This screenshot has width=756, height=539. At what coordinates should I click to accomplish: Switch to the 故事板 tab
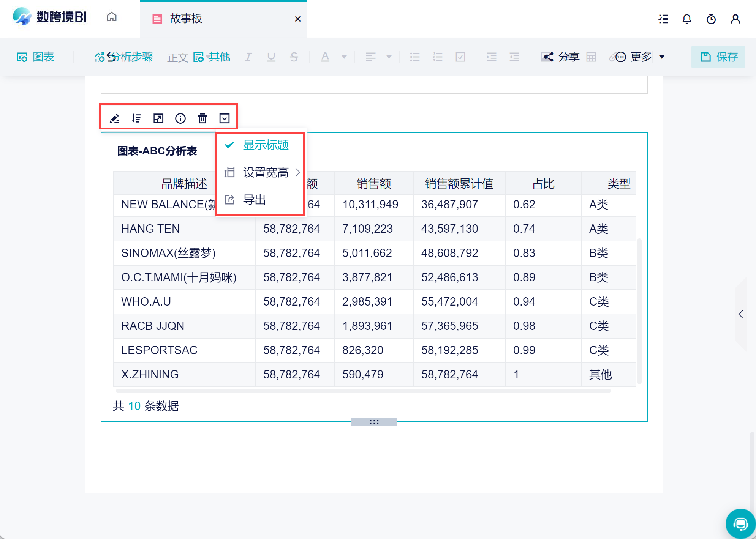pos(223,19)
